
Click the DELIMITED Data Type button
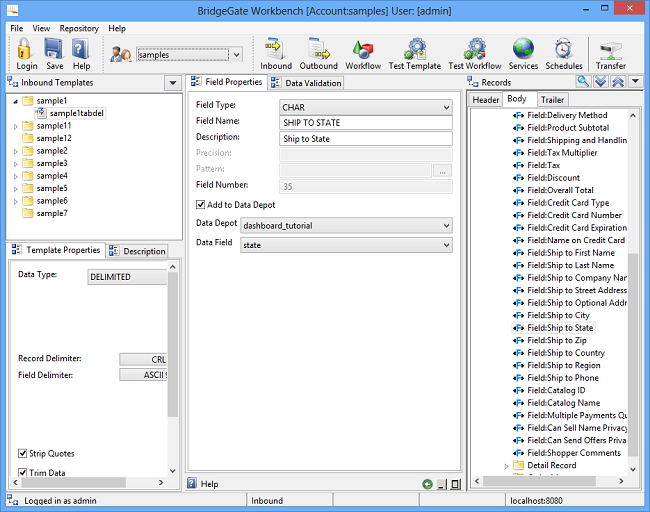coord(127,277)
